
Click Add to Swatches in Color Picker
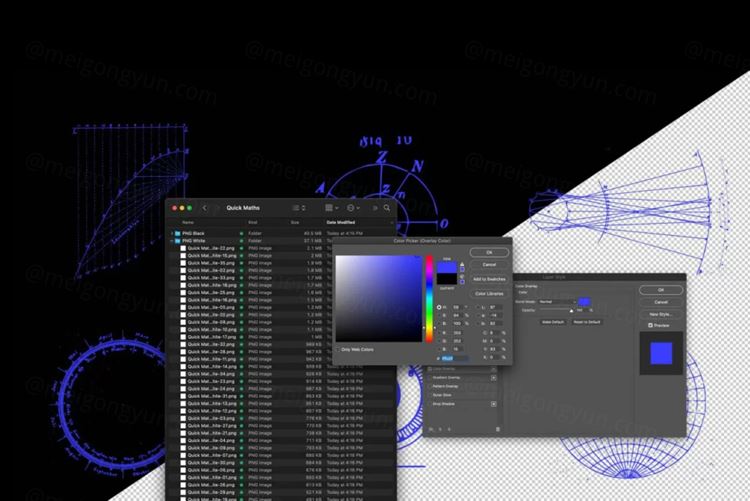pos(489,279)
